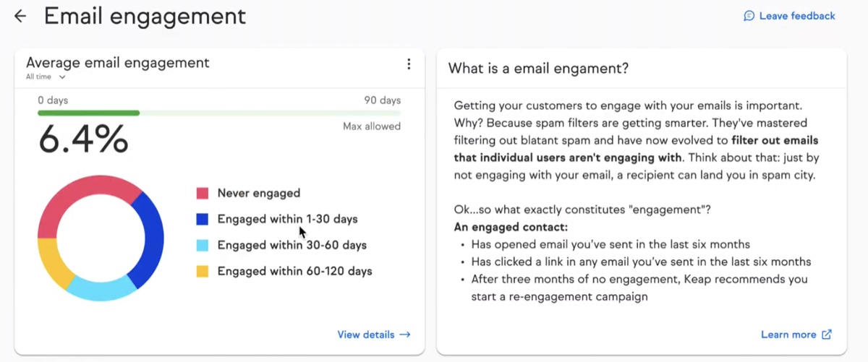The width and height of the screenshot is (868, 362).
Task: Click the Leave feedback chat bubble icon
Action: coord(749,16)
